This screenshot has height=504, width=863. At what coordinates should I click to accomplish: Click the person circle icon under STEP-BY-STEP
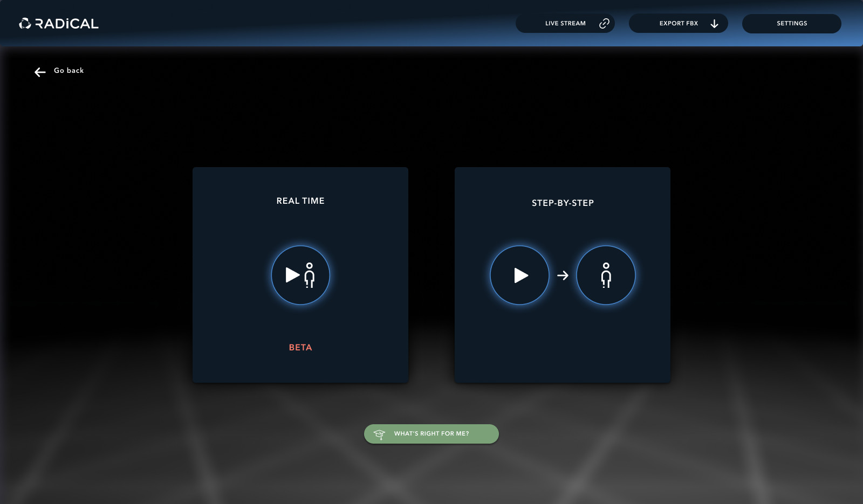pos(606,275)
